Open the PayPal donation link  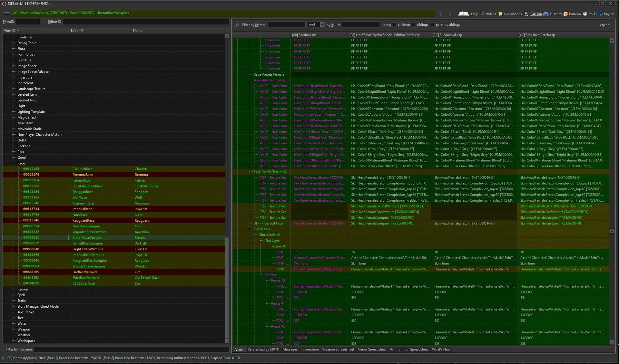pos(606,14)
